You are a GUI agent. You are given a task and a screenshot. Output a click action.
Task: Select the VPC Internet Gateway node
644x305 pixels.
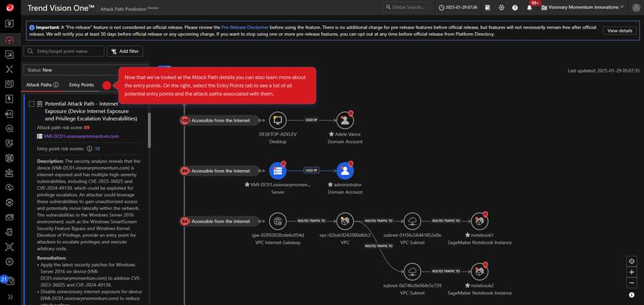click(x=278, y=221)
